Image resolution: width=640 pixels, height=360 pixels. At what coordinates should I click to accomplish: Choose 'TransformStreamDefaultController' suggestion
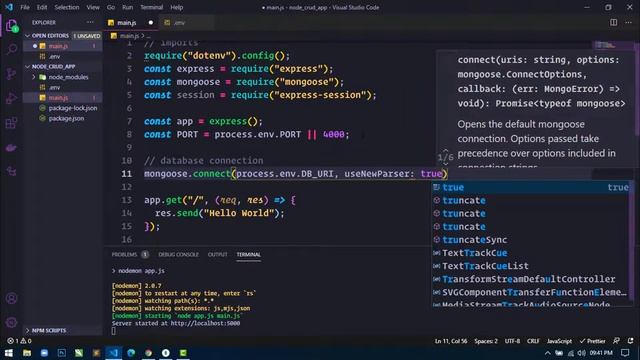(531, 279)
